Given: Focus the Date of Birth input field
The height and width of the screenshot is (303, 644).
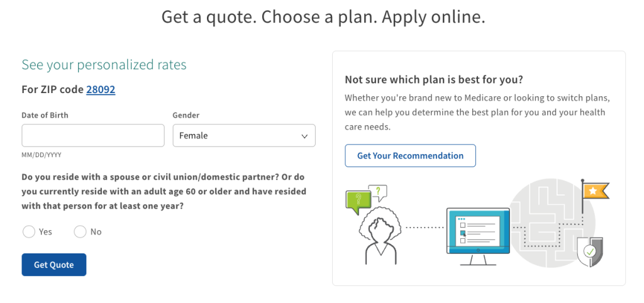Looking at the screenshot, I should [93, 136].
